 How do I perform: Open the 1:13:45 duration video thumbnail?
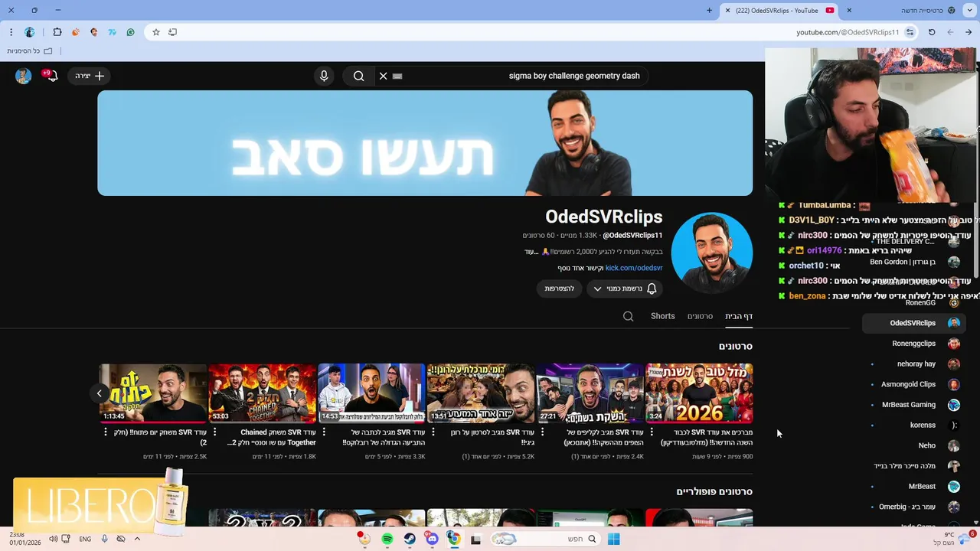tap(153, 393)
